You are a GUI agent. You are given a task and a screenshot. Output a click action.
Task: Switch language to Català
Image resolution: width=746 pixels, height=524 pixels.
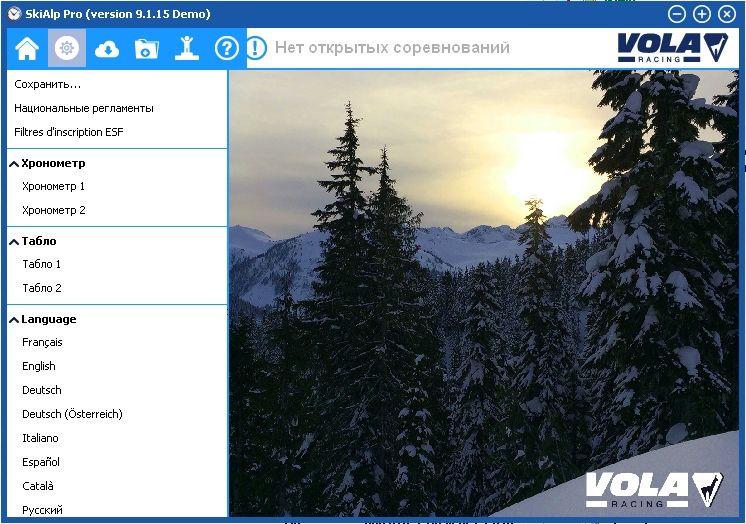tap(38, 486)
